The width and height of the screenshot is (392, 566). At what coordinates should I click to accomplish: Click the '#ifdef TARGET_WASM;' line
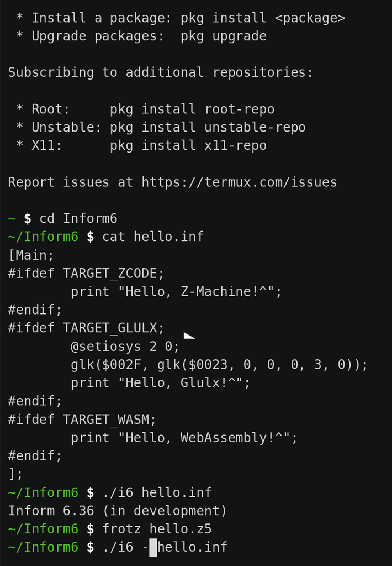[x=82, y=420]
